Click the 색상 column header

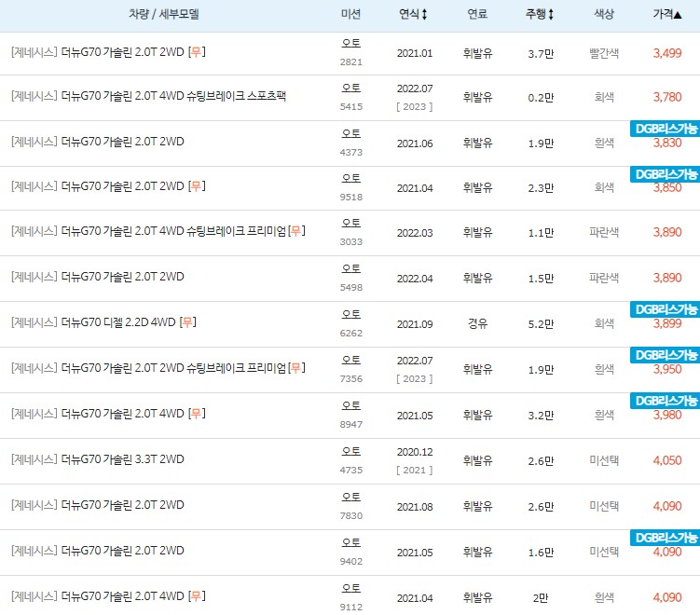(604, 14)
